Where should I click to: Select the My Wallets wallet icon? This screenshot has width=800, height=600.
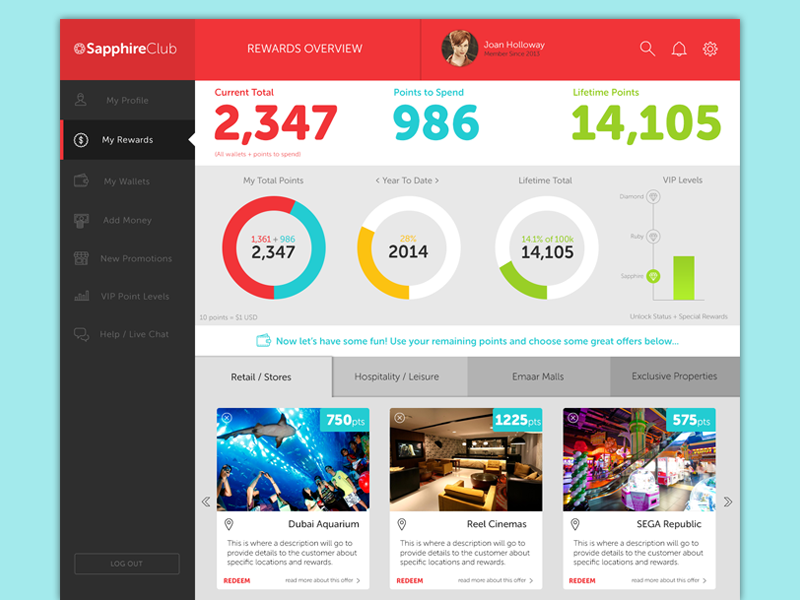[x=81, y=181]
